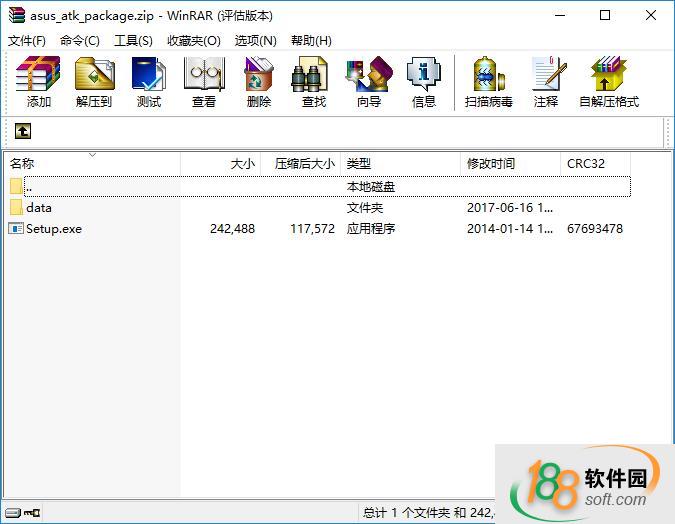Image resolution: width=675 pixels, height=524 pixels.
Task: Open the 注释 (Comment) tool
Action: 546,82
